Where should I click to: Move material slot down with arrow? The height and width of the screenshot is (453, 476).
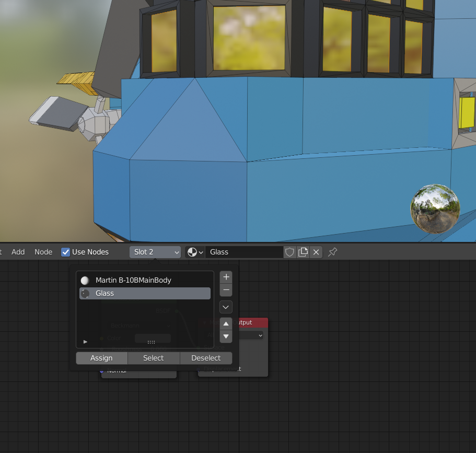pos(226,336)
